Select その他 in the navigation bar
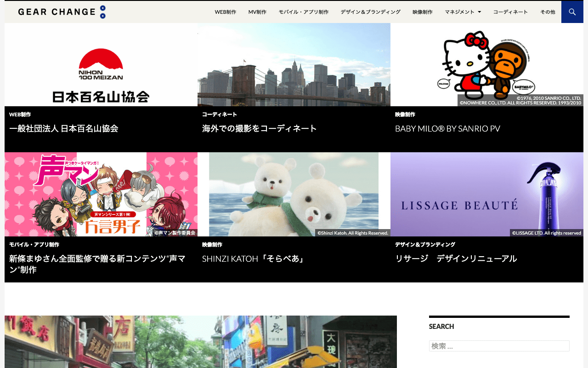The width and height of the screenshot is (588, 368). point(547,12)
